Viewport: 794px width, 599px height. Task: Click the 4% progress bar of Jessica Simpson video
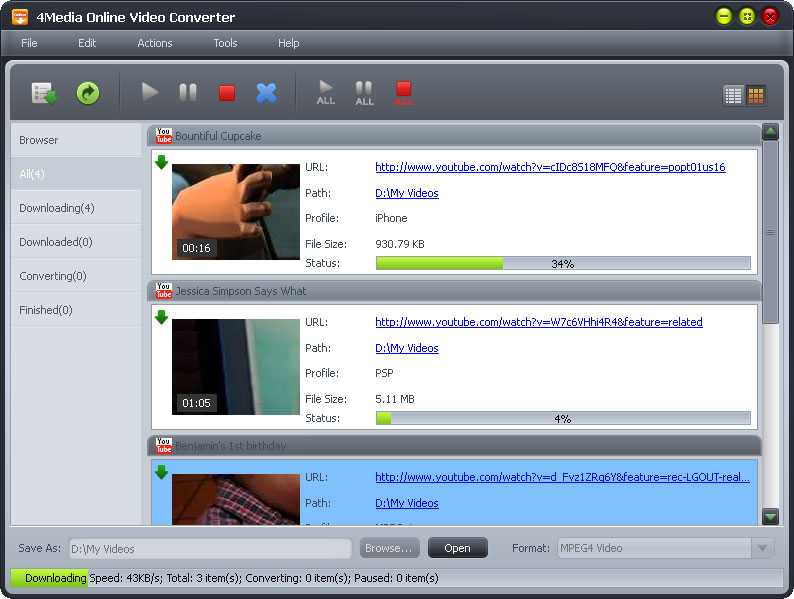(x=563, y=418)
